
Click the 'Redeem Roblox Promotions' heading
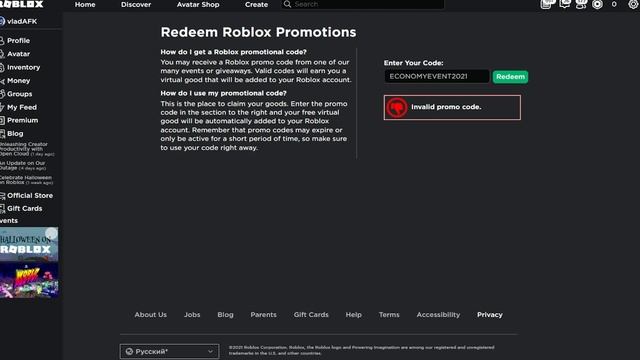[x=258, y=32]
